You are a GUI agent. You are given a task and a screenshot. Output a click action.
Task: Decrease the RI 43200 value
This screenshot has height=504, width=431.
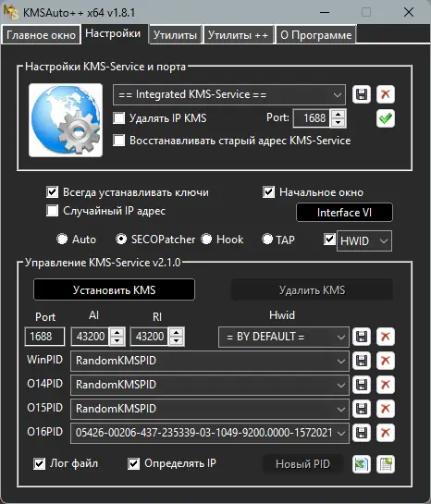click(176, 340)
